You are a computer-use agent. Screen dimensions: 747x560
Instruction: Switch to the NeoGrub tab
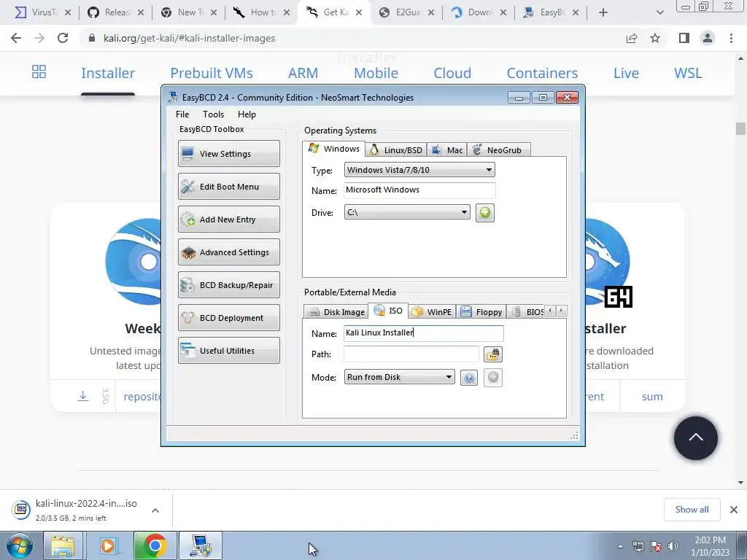498,150
